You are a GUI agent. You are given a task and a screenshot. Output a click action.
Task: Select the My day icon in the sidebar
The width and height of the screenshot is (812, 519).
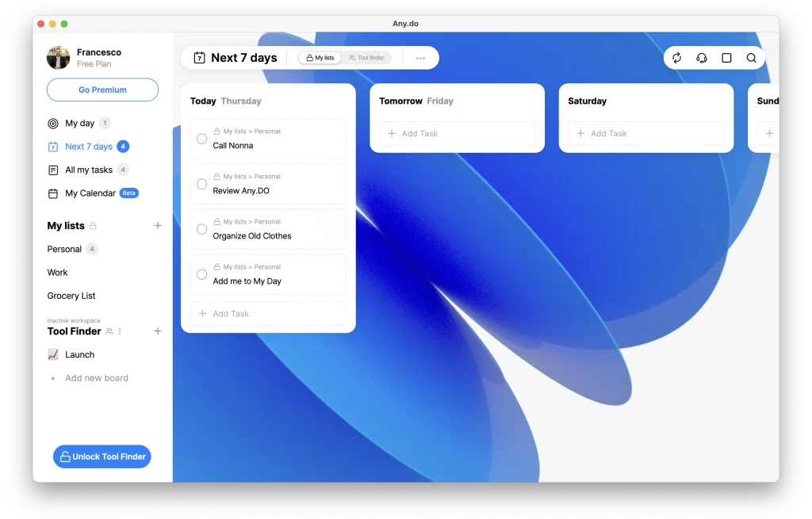52,123
